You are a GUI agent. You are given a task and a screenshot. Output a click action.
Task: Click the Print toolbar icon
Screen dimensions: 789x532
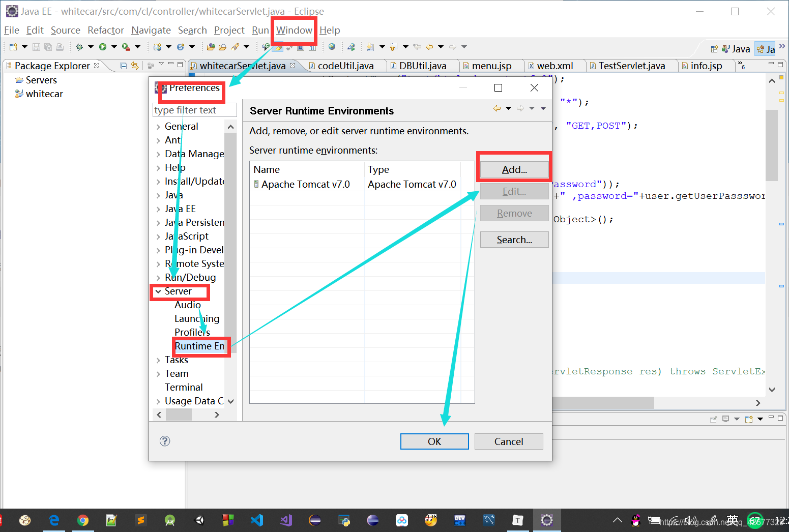pos(60,47)
